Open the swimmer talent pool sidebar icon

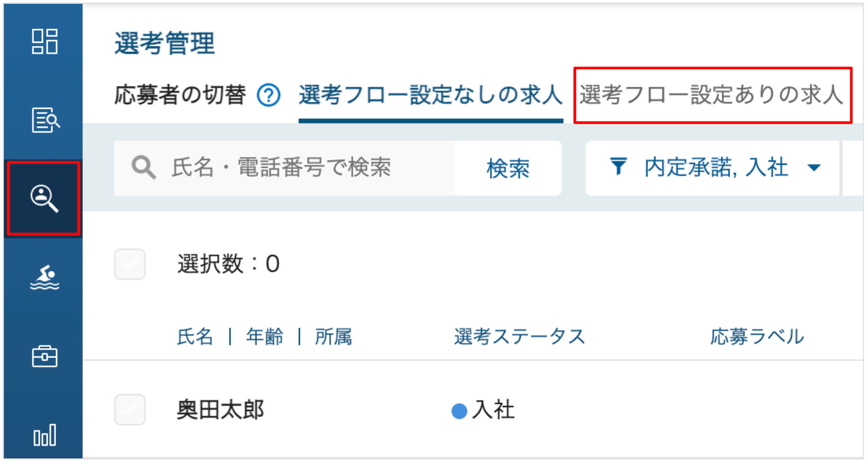click(x=45, y=278)
